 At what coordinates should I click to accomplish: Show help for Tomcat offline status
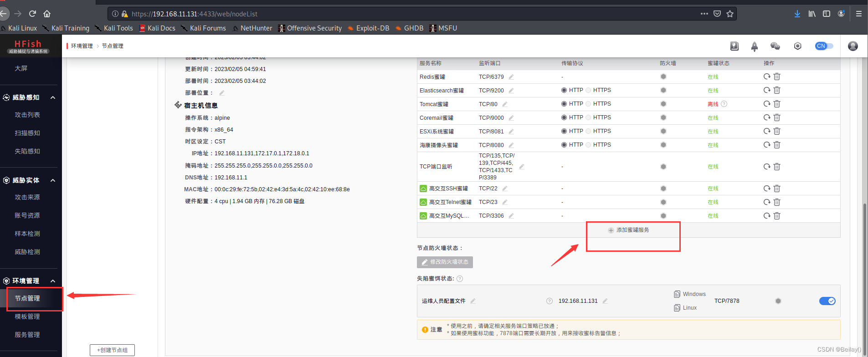(x=724, y=104)
